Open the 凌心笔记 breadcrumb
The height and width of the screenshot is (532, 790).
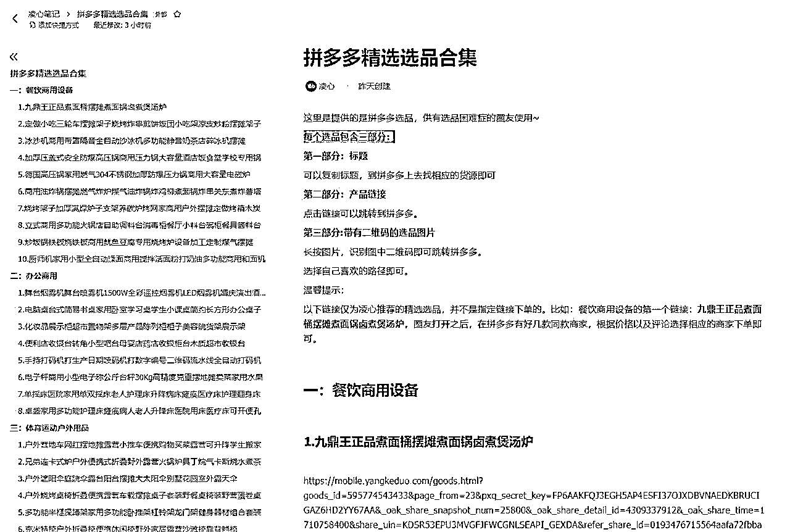(44, 14)
